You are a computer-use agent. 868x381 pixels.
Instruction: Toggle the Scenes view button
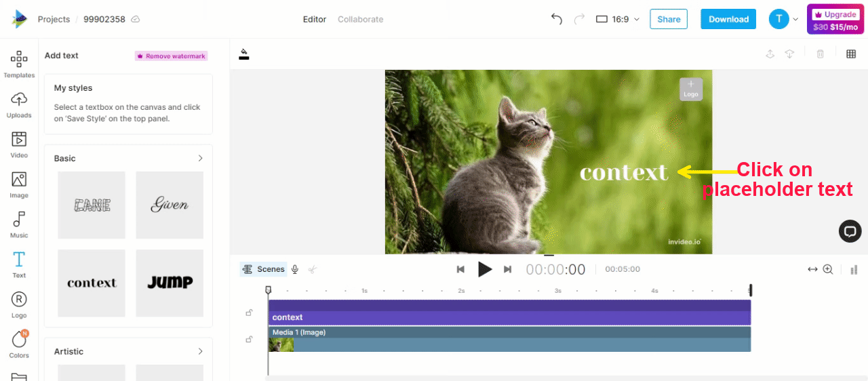click(263, 269)
